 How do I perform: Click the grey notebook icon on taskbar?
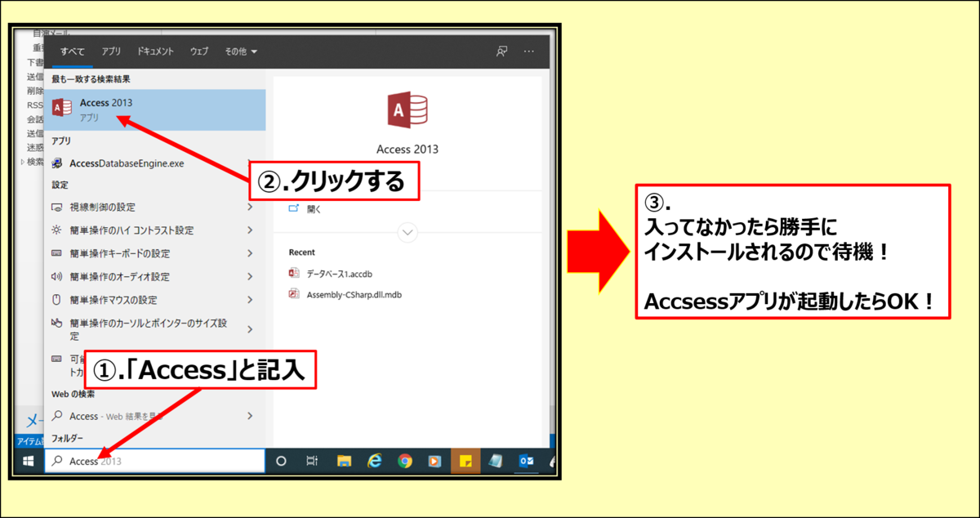click(x=495, y=461)
